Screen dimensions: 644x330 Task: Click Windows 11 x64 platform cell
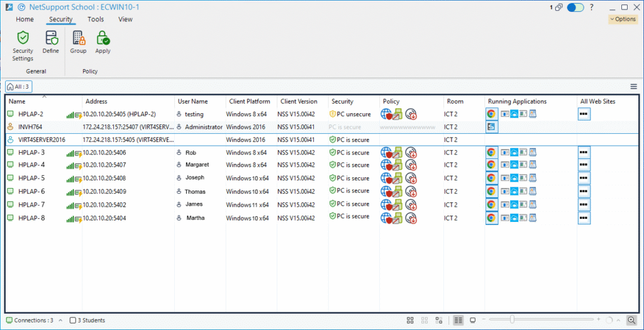pos(247,205)
